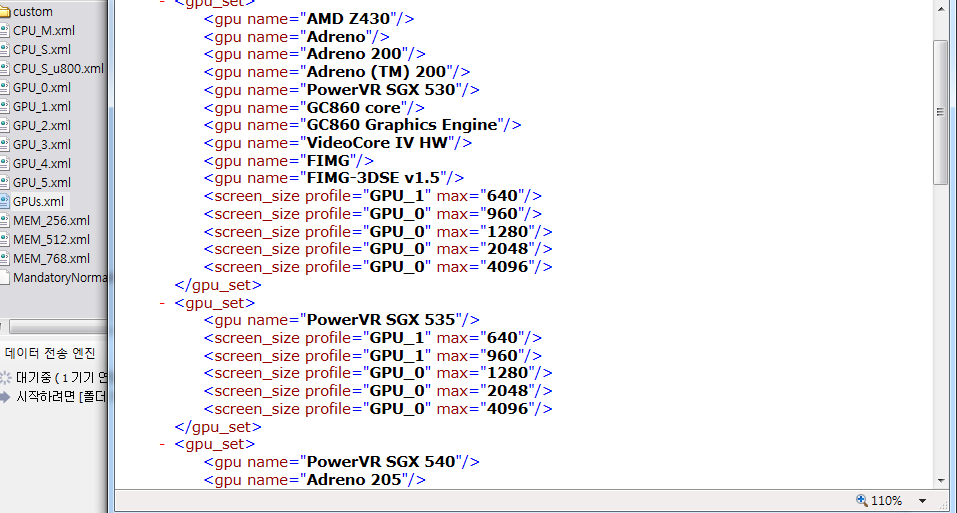Select the MEM_768.xml file
Screen dimensions: 957x513
(51, 258)
